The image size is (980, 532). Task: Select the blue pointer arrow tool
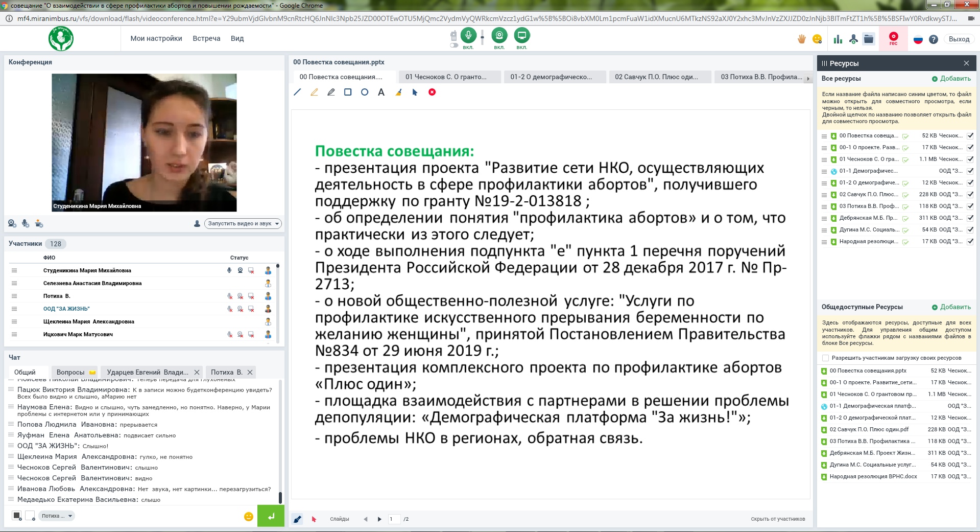[x=415, y=92]
